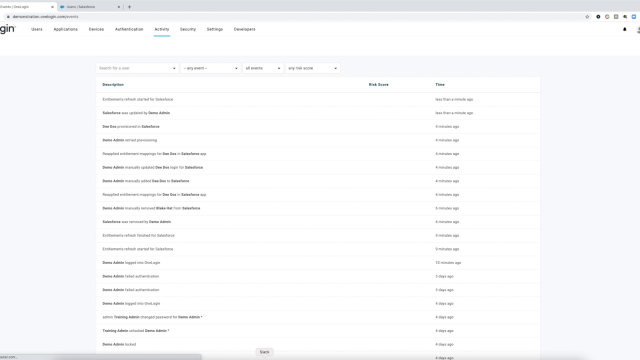
Task: Click Dee Dee in the manually added row
Action: pyautogui.click(x=159, y=181)
